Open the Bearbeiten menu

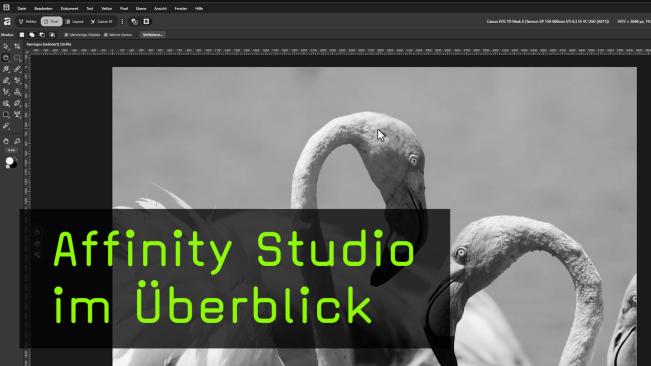click(43, 8)
